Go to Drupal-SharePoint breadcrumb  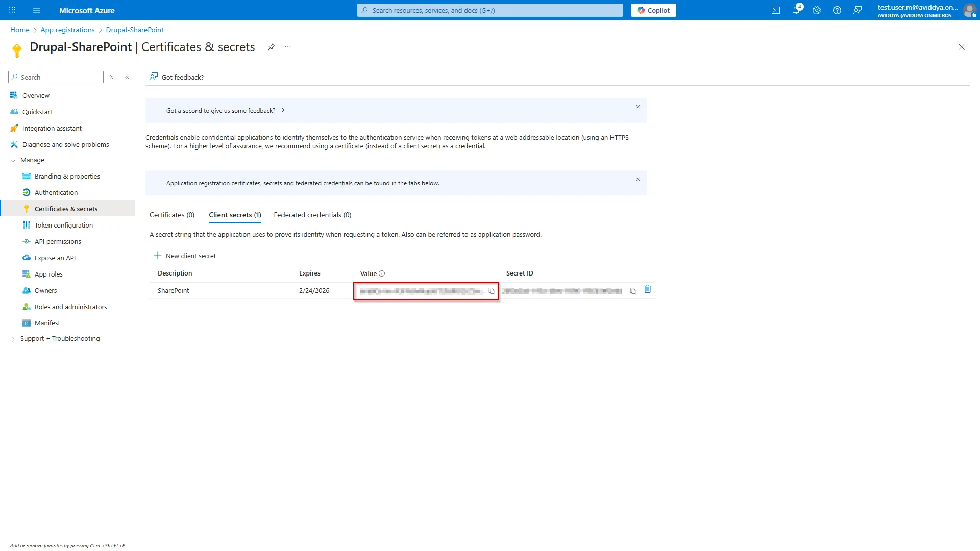point(135,30)
